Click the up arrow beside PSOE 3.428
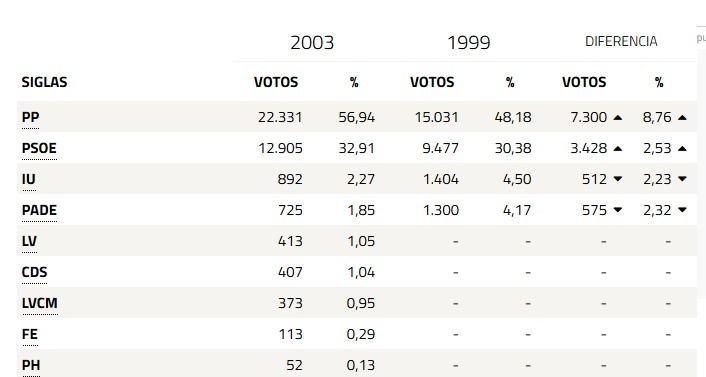 click(x=618, y=149)
